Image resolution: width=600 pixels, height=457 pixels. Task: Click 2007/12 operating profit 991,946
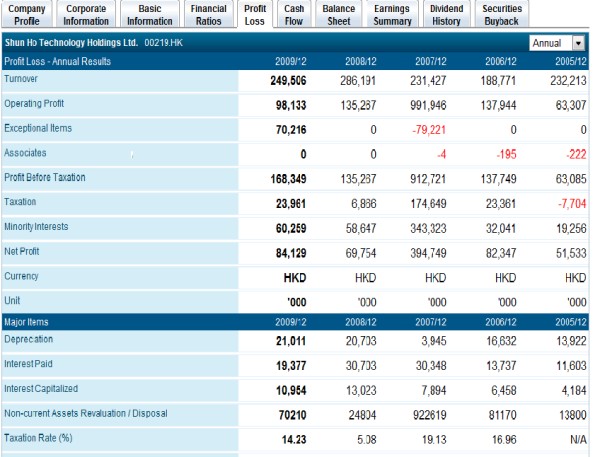(428, 105)
